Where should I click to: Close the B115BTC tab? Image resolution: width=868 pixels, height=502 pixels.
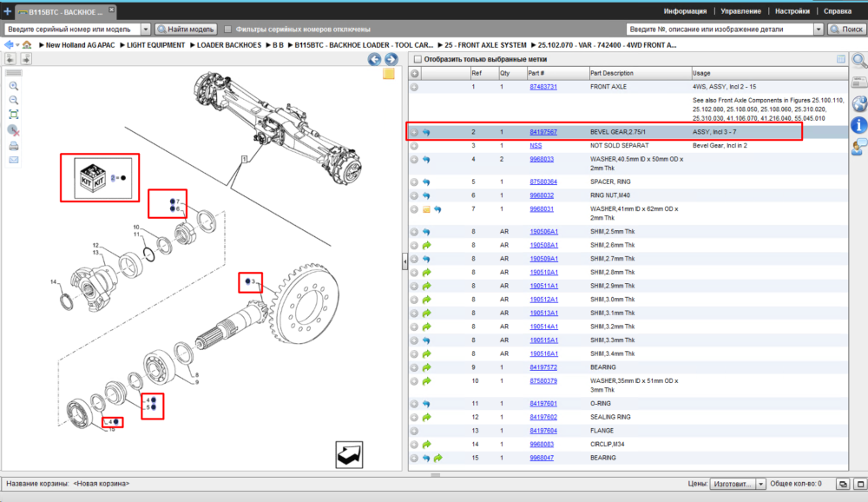(111, 10)
